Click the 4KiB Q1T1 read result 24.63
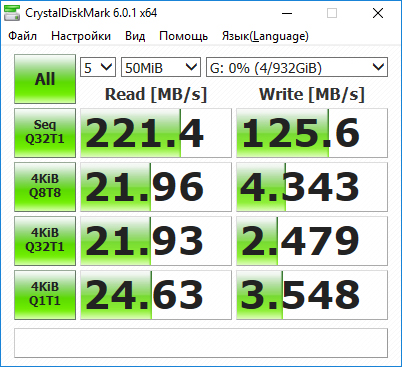This screenshot has height=367, width=402. pyautogui.click(x=156, y=295)
